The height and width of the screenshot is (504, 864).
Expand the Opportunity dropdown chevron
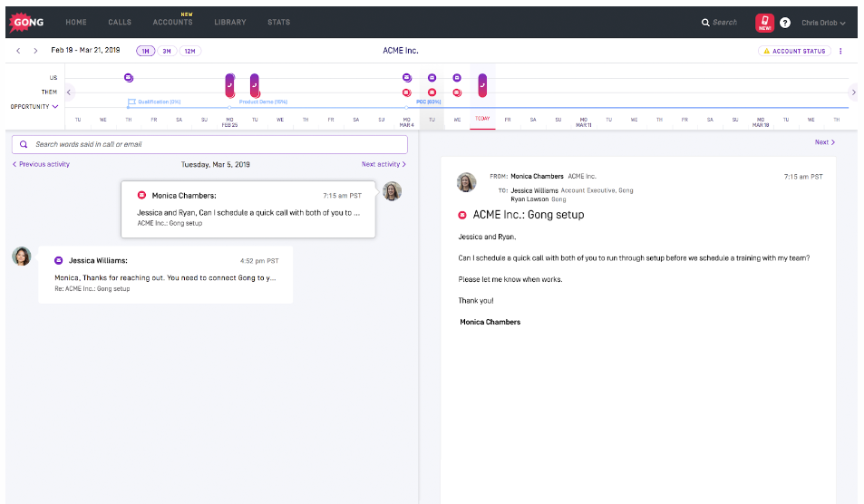pos(55,106)
